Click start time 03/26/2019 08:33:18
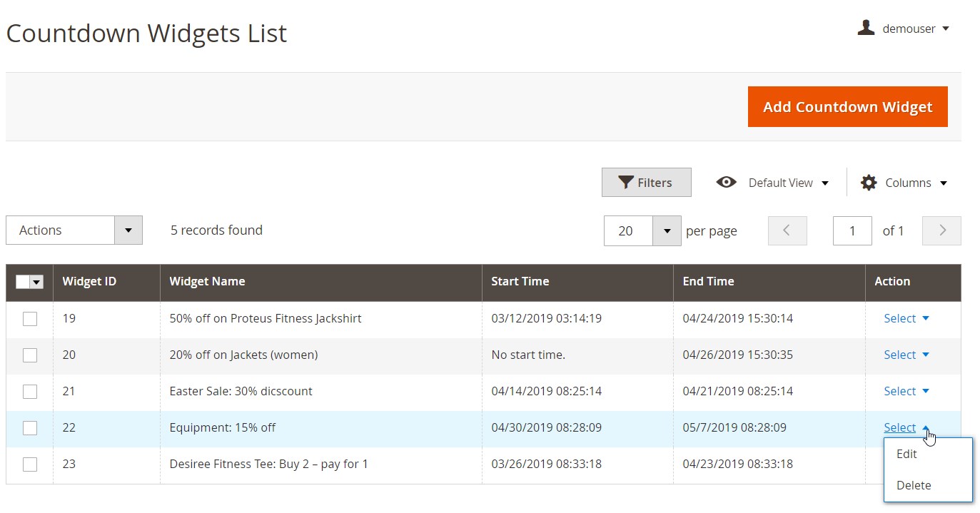This screenshot has height=513, width=980. (546, 464)
